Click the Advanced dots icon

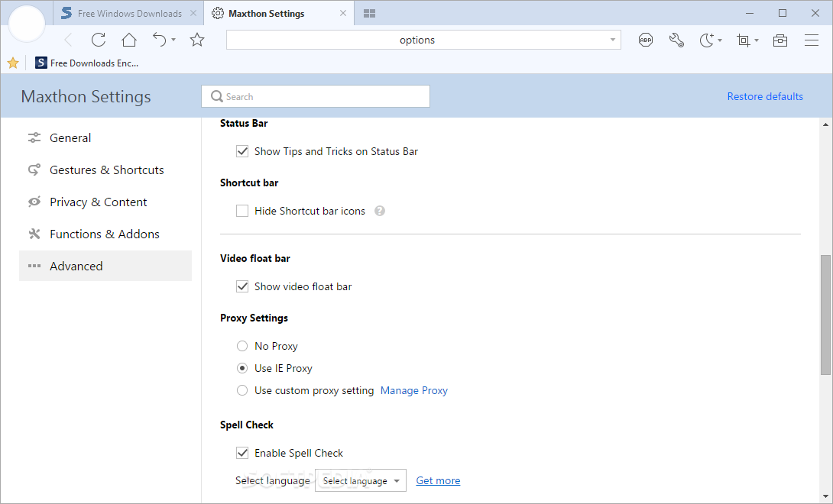(34, 266)
